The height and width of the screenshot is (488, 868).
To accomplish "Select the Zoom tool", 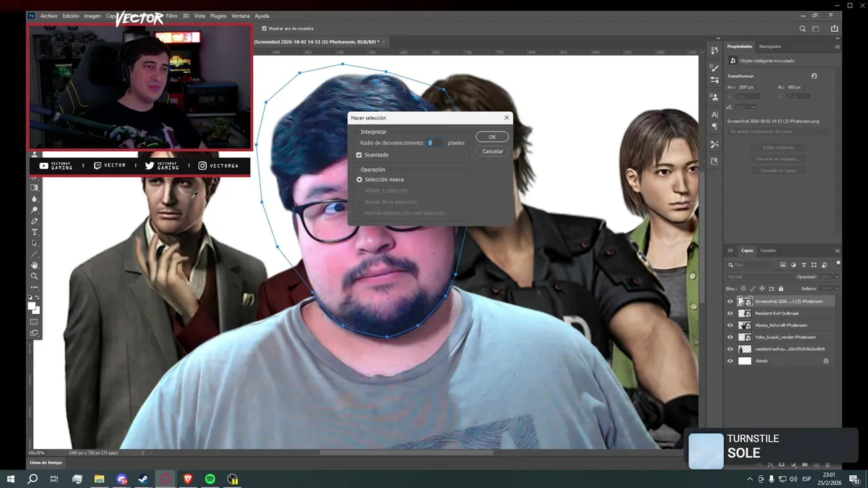I will coord(35,276).
